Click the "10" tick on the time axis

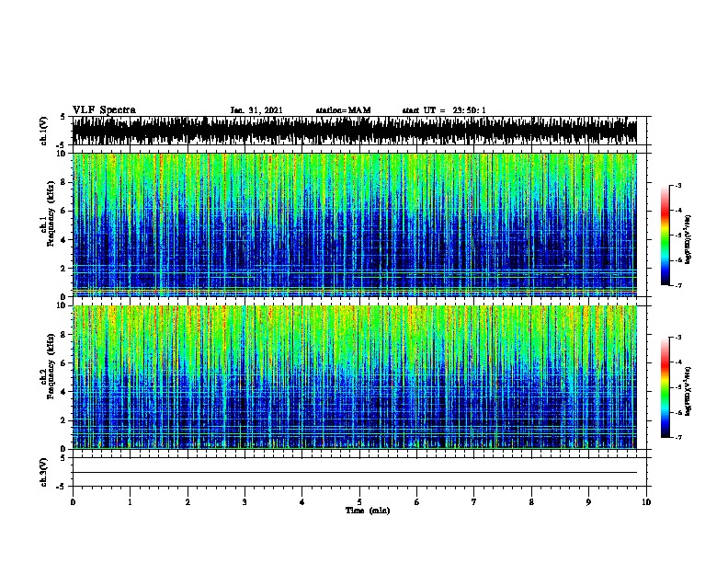646,502
